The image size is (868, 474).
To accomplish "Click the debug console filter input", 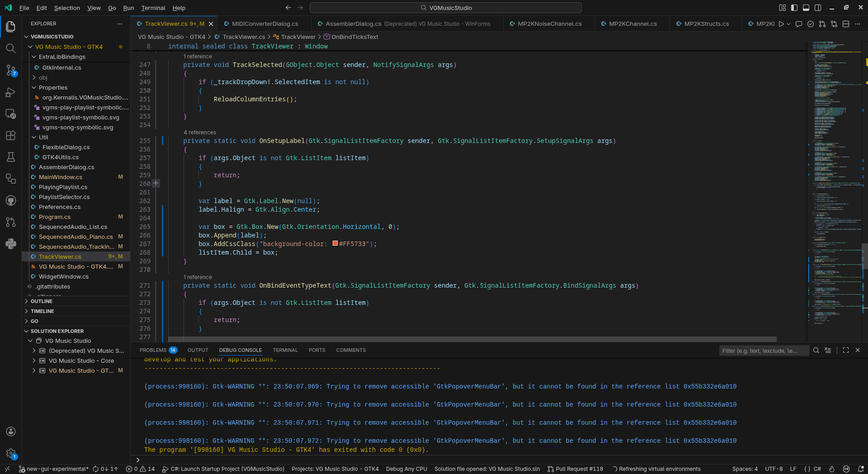I will [x=763, y=351].
